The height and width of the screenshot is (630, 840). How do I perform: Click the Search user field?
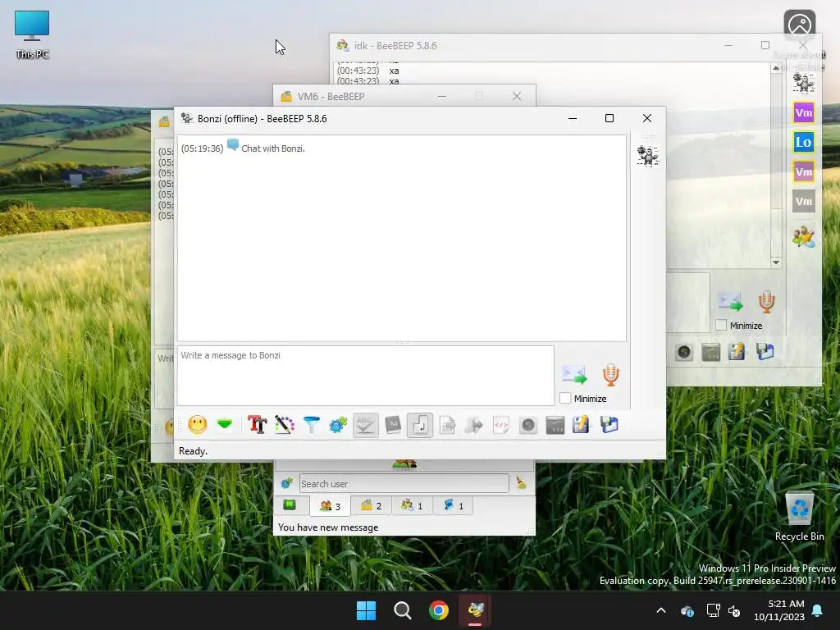pos(404,484)
